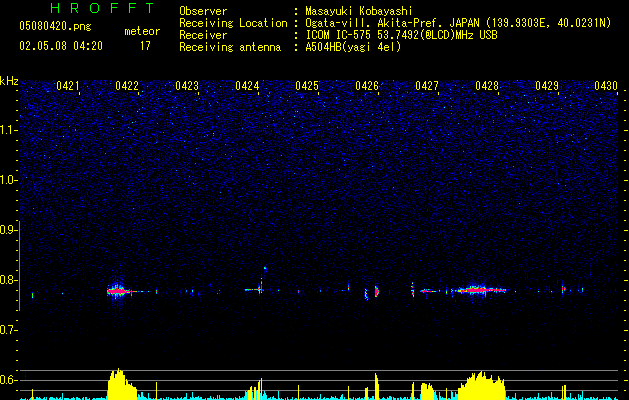Click the Receiving antenna label

[x=230, y=47]
